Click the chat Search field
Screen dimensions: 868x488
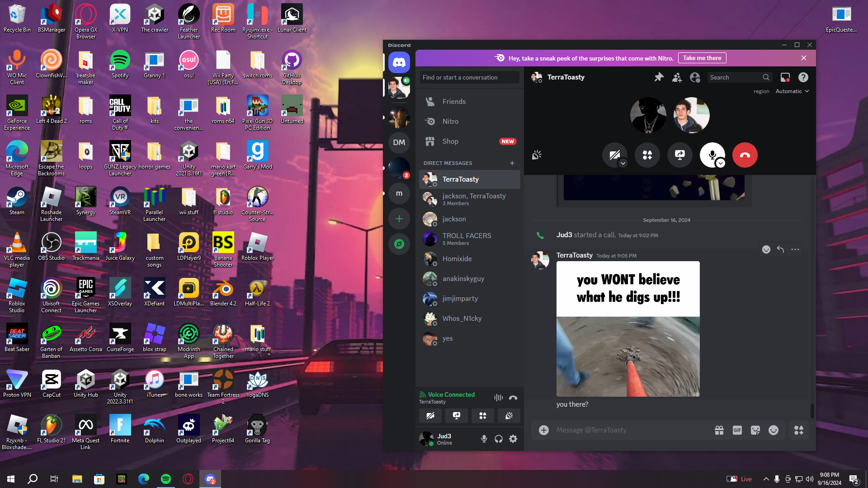coord(739,77)
